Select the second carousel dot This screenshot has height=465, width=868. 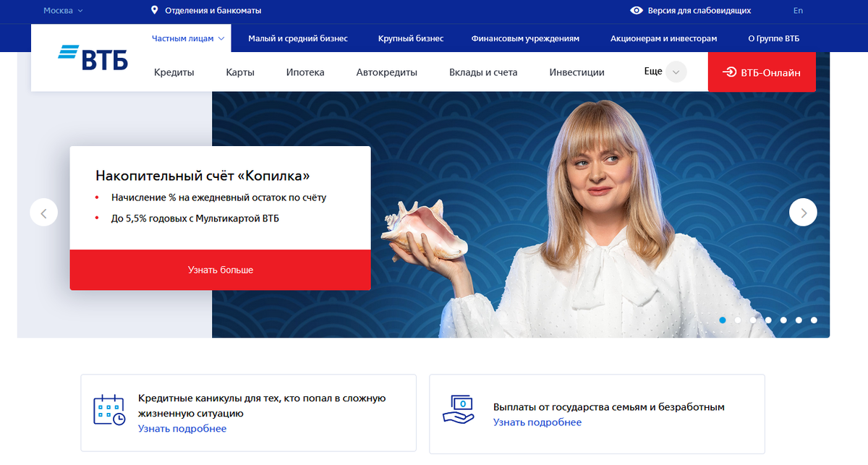pyautogui.click(x=738, y=320)
